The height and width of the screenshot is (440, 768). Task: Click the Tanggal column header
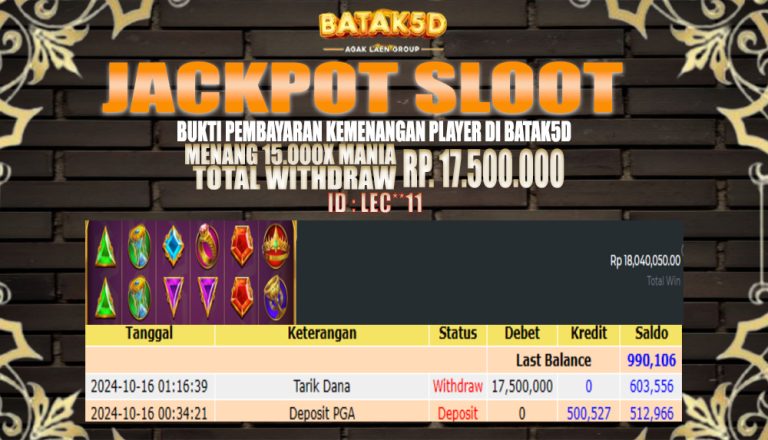[149, 333]
